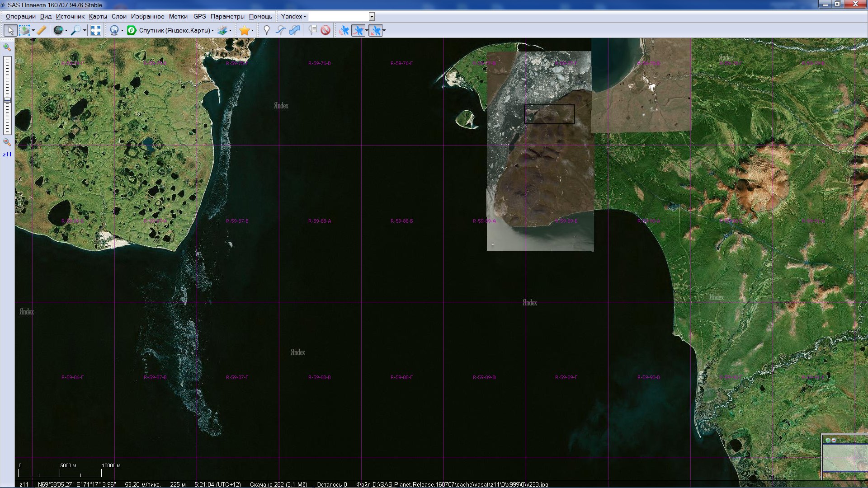
Task: Select the arrow move-map tool
Action: 10,30
